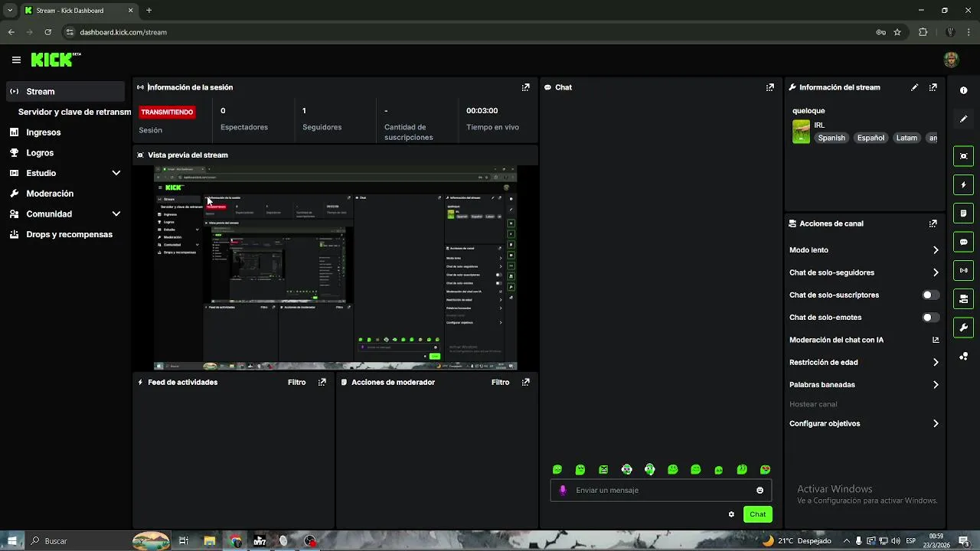Image resolution: width=980 pixels, height=551 pixels.
Task: Click the Latam tag chip
Action: pos(906,138)
